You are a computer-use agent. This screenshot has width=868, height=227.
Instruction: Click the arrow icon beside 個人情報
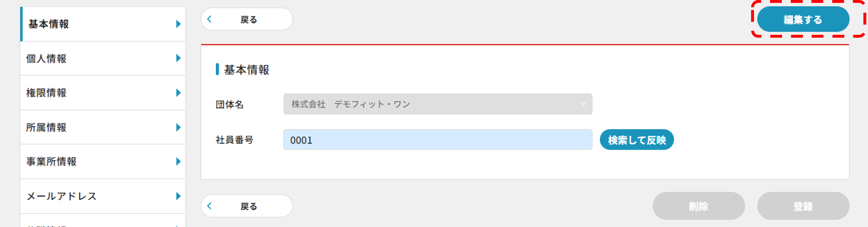[x=178, y=58]
